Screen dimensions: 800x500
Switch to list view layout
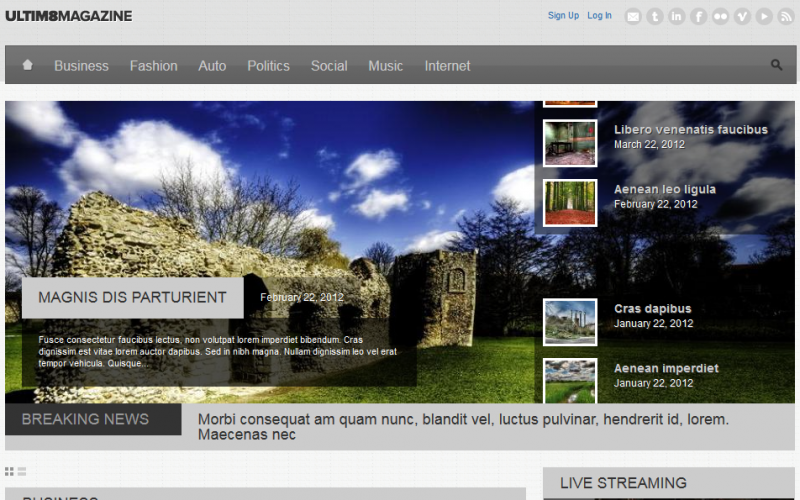[22, 471]
